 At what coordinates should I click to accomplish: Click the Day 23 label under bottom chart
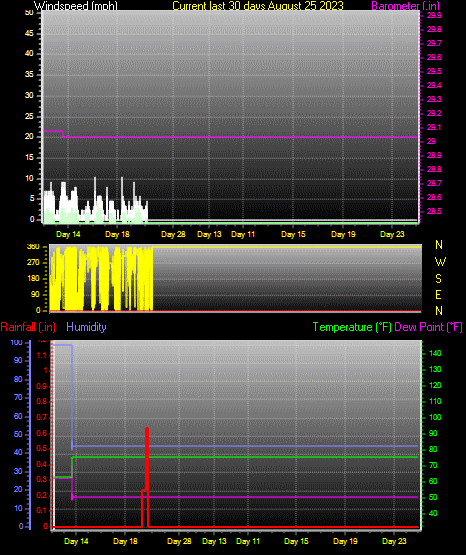pyautogui.click(x=395, y=541)
